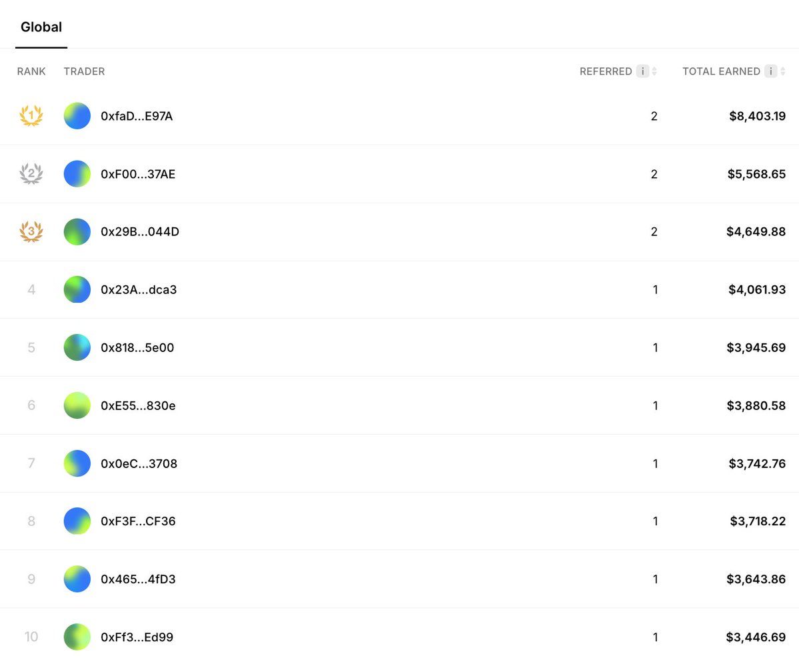Image resolution: width=799 pixels, height=672 pixels.
Task: Open trader address 0xF00...37AE
Action: click(138, 174)
